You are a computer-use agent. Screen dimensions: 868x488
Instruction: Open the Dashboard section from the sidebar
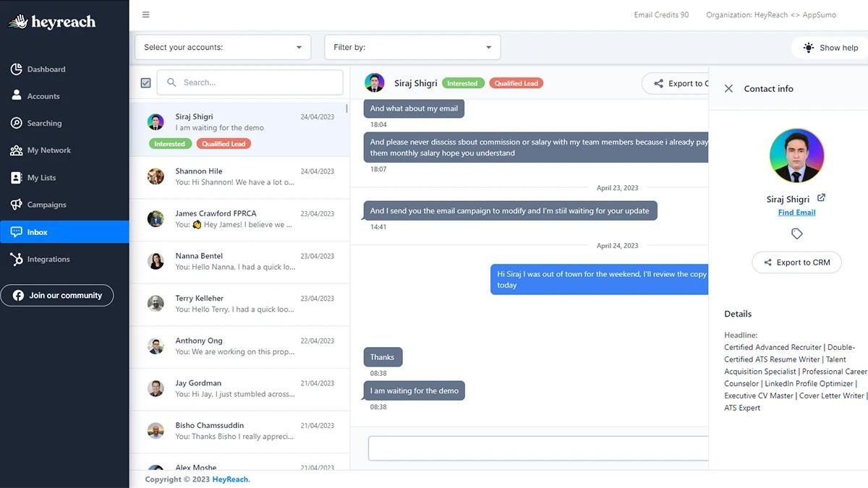pyautogui.click(x=16, y=69)
